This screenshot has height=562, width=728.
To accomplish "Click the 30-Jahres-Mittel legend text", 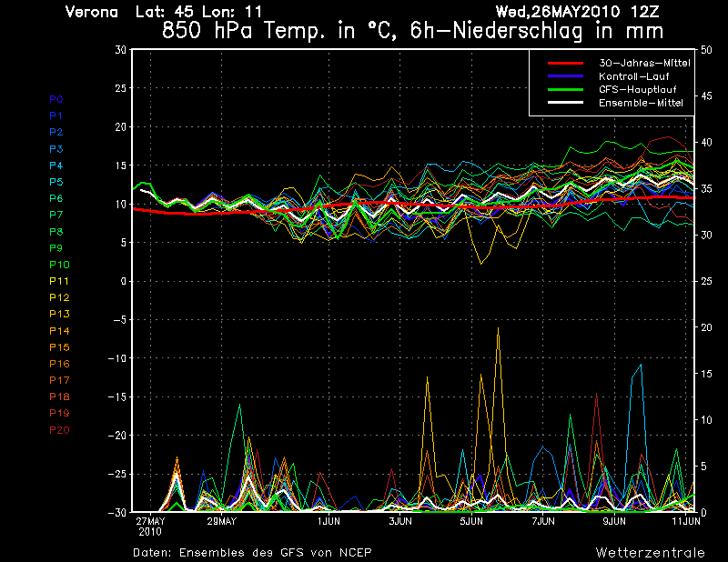I will (x=643, y=64).
